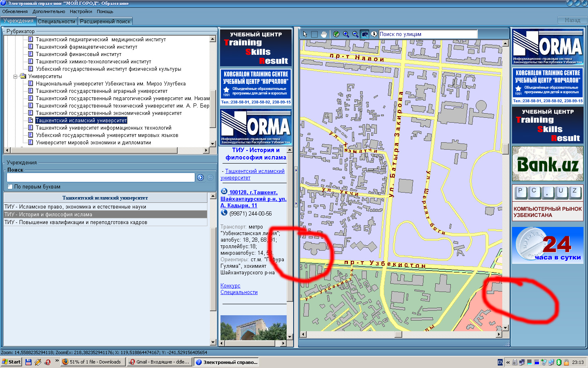
Task: Open the Обновления menu
Action: coord(15,11)
